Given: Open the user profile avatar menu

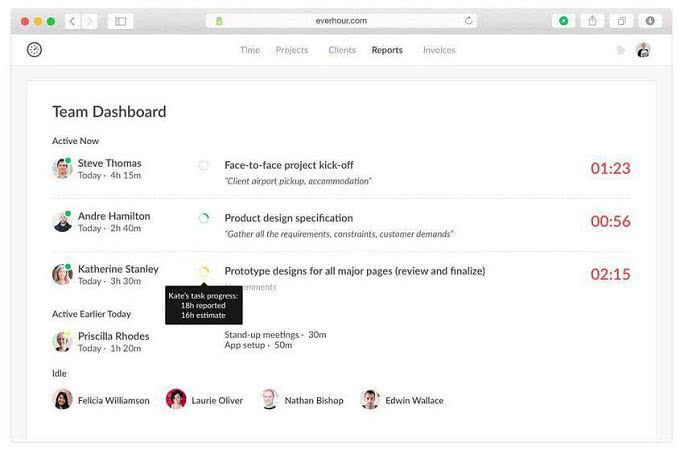Looking at the screenshot, I should point(643,50).
